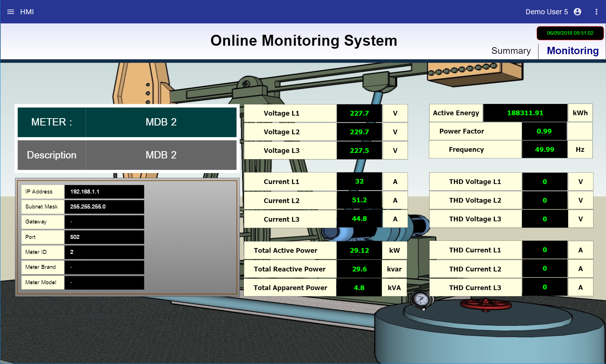Select the MDB 2 meter name
The width and height of the screenshot is (606, 364).
click(161, 122)
